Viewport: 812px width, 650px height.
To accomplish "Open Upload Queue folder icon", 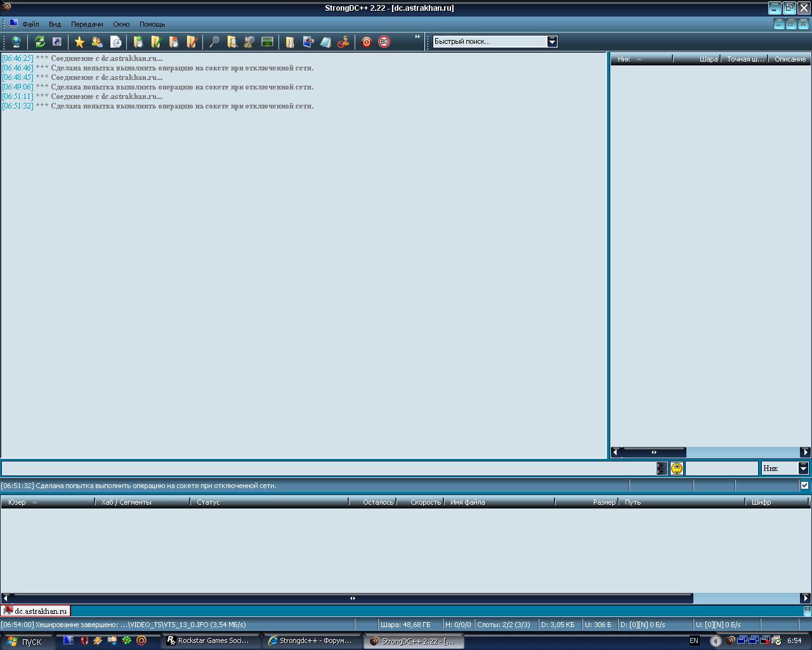I will [x=173, y=42].
